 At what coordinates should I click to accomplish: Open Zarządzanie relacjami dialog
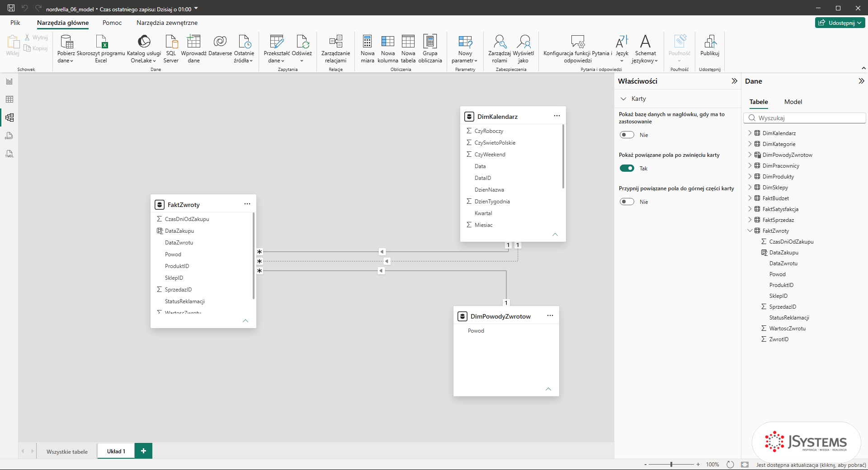point(335,49)
